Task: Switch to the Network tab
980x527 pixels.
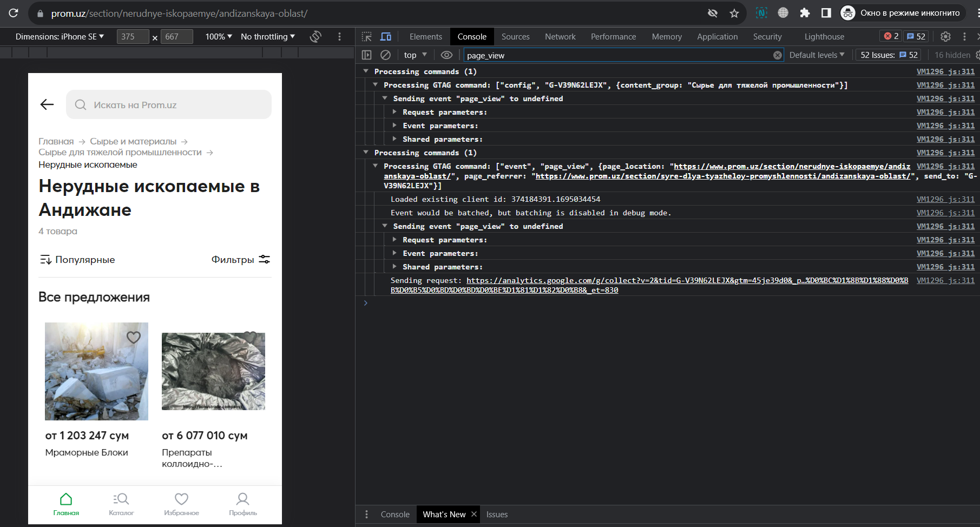Action: (560, 37)
